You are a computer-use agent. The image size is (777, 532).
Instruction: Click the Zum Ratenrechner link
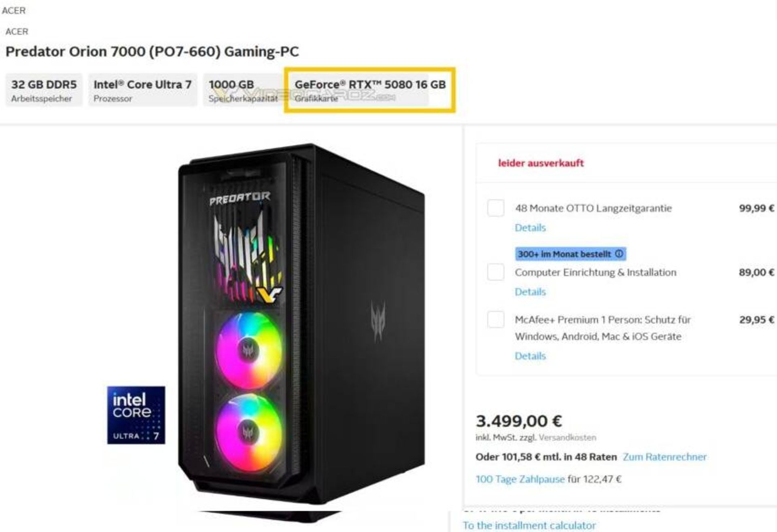tap(666, 457)
